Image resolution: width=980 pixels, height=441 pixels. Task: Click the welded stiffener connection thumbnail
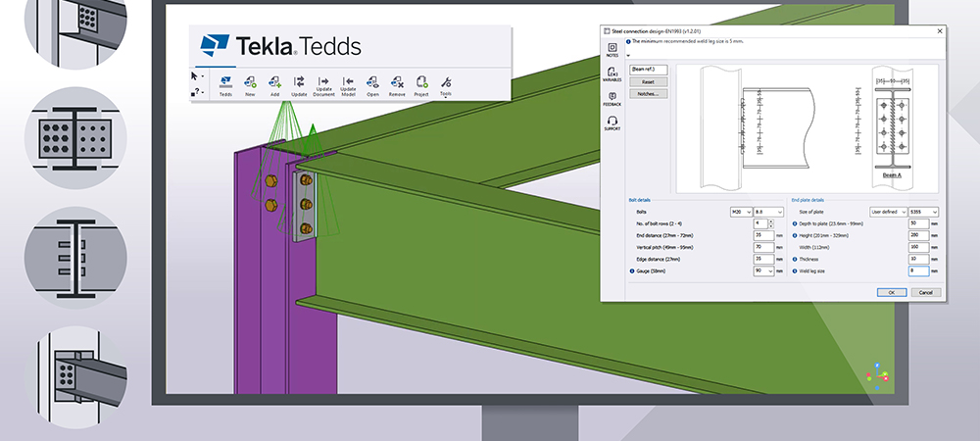(x=75, y=258)
